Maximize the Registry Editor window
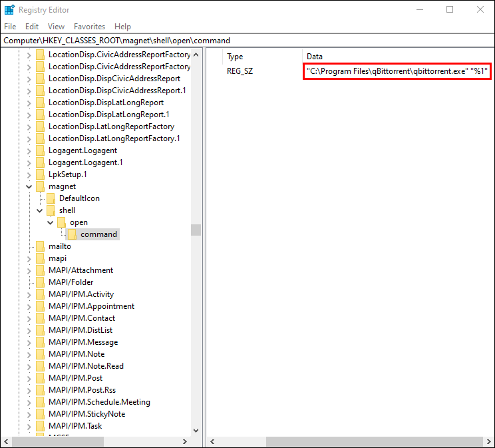Image resolution: width=495 pixels, height=448 pixels. tap(450, 10)
